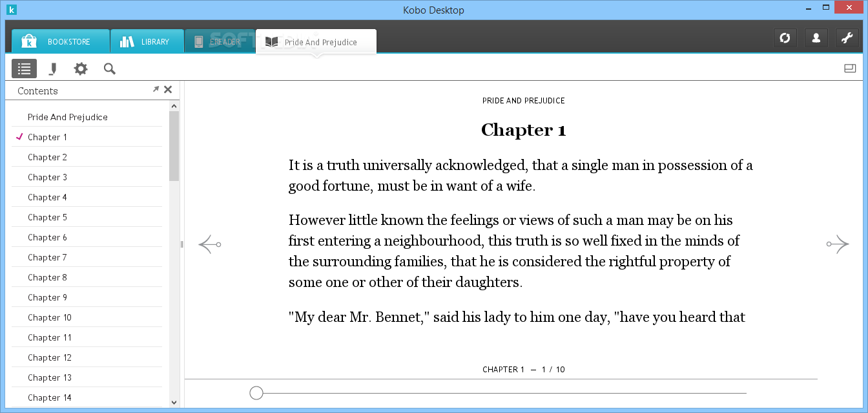Click the Contents panel title

coord(37,90)
